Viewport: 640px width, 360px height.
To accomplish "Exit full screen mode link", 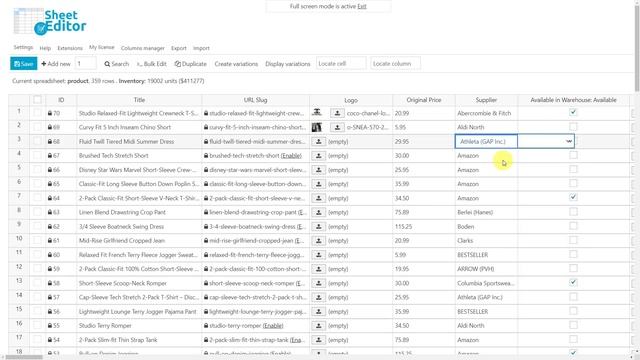I will (x=362, y=7).
